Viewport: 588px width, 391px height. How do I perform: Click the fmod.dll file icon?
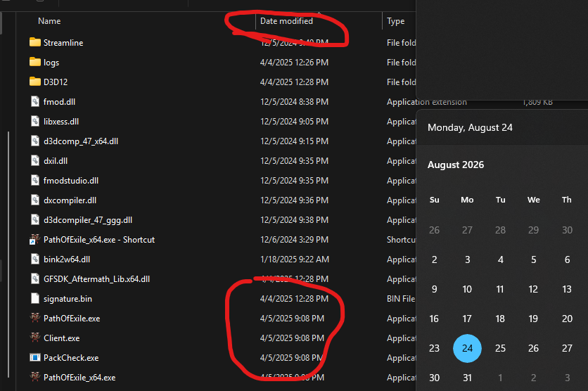[x=35, y=101]
